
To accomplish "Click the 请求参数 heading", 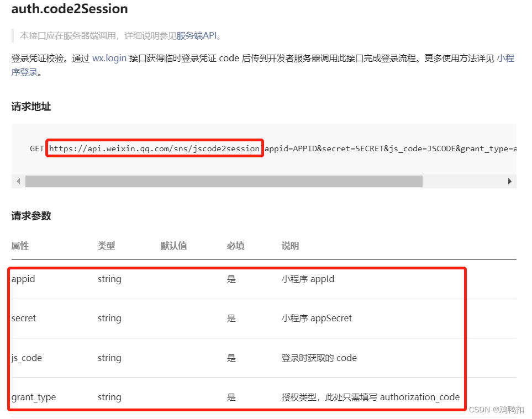I will [x=31, y=216].
